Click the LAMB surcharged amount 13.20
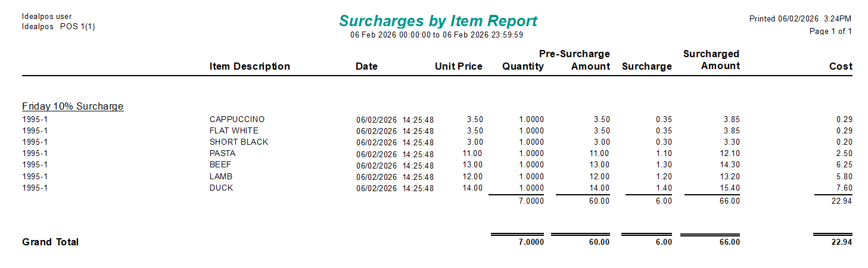 click(729, 176)
